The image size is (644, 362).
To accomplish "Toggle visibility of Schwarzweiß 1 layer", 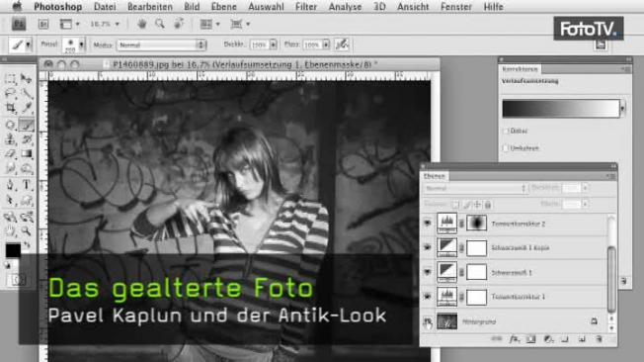I will (x=428, y=272).
